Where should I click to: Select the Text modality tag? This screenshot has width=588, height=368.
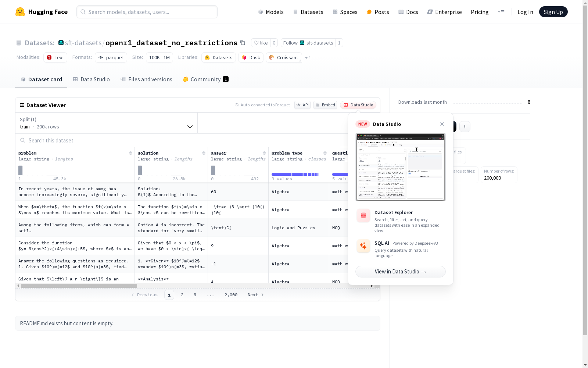coord(55,57)
